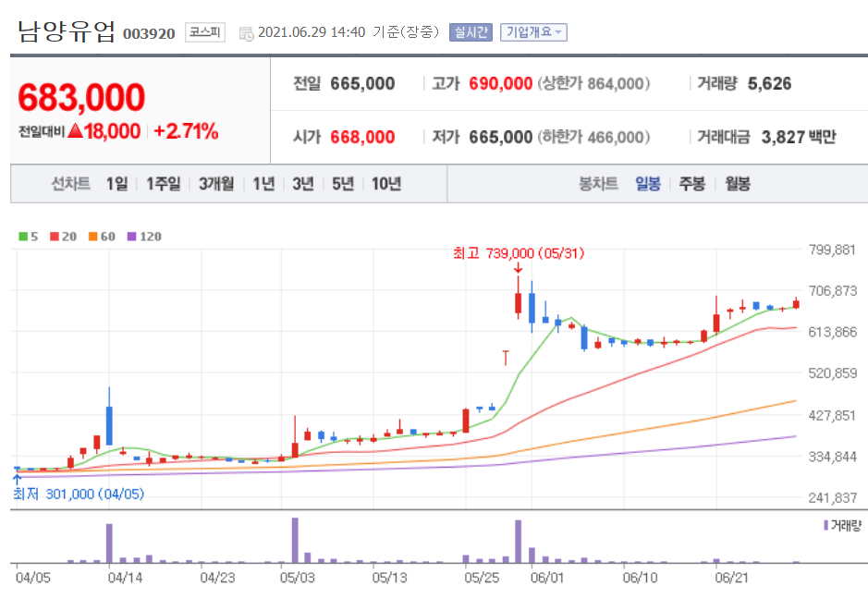Screen dimensions: 868x598
Task: Click the 시가 value 668,000
Action: pos(362,137)
